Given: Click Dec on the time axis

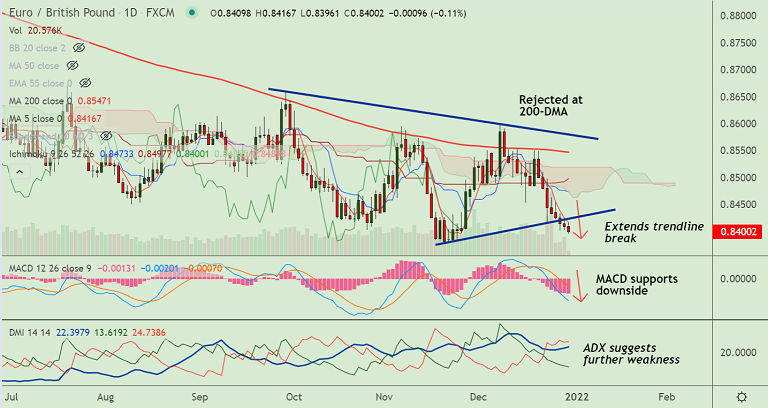Looking at the screenshot, I should (x=478, y=396).
